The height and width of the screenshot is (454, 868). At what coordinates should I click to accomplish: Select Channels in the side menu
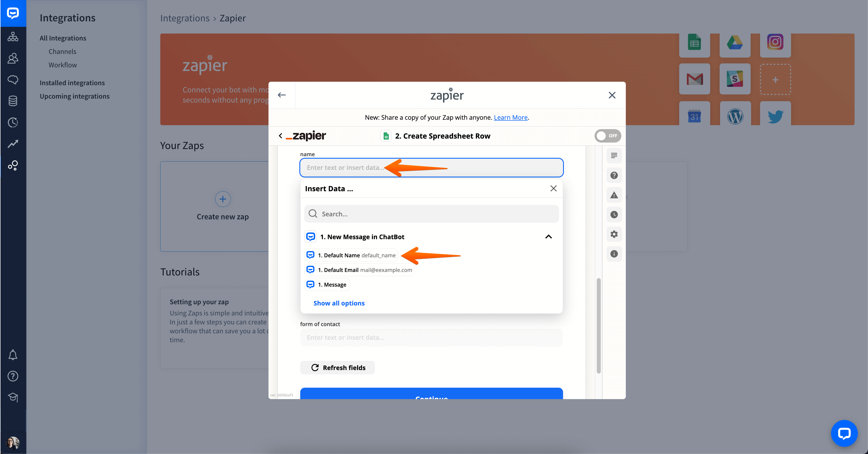(x=62, y=52)
